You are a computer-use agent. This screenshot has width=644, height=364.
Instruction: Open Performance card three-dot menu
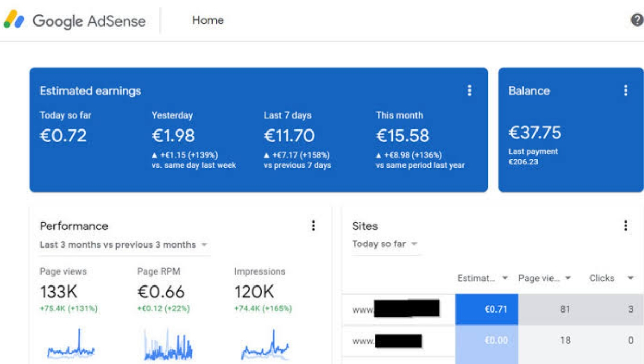coord(313,226)
